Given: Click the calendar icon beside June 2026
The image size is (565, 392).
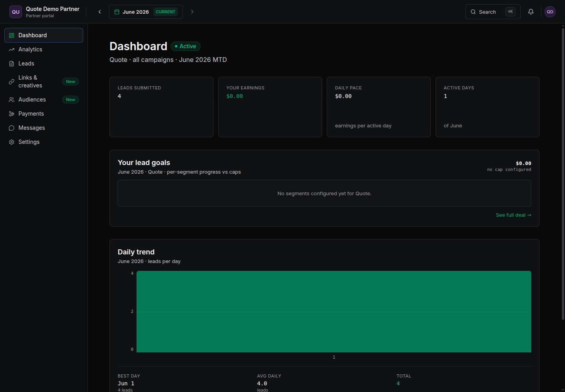Looking at the screenshot, I should coord(117,12).
